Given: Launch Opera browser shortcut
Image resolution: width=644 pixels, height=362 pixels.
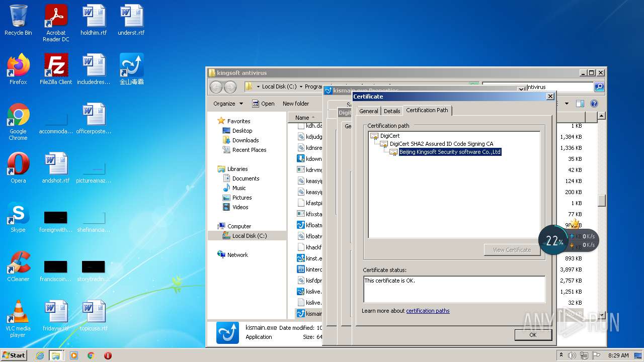Looking at the screenshot, I should point(18,168).
